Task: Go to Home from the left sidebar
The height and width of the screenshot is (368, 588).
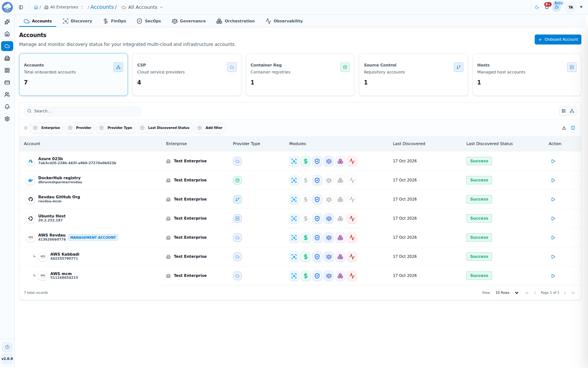Action: pos(7,34)
